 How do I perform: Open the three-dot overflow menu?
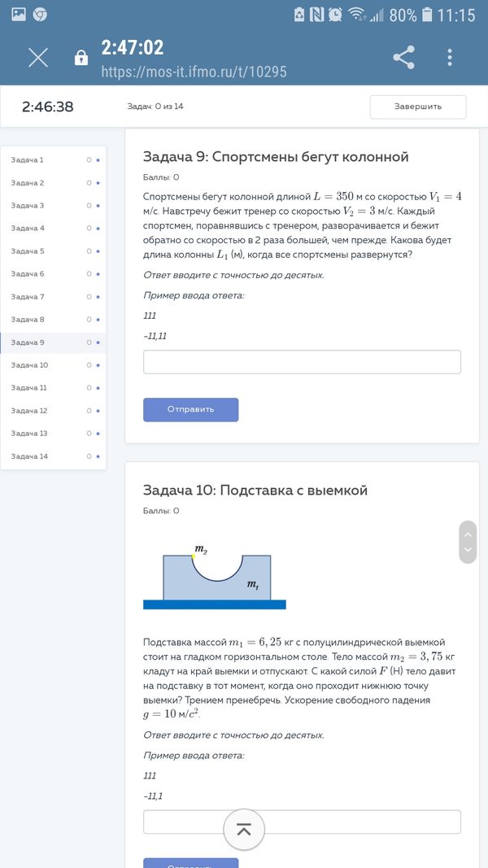tap(450, 57)
